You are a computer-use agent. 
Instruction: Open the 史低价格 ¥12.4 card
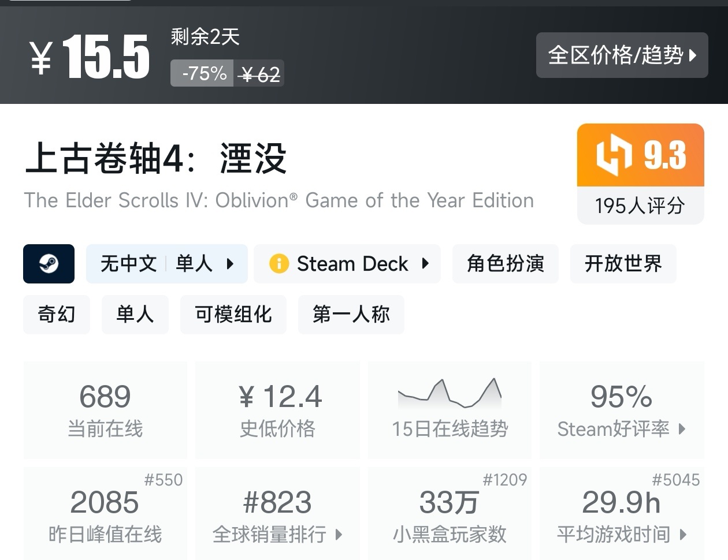pos(277,410)
